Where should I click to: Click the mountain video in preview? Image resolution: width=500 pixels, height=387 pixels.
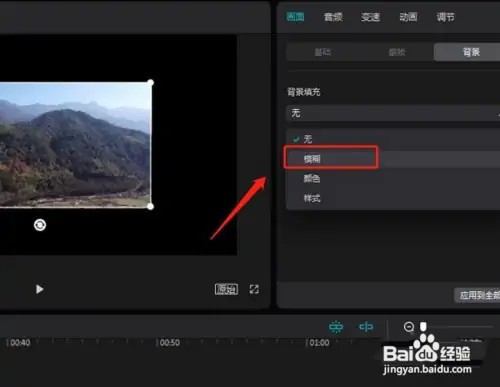[x=75, y=145]
